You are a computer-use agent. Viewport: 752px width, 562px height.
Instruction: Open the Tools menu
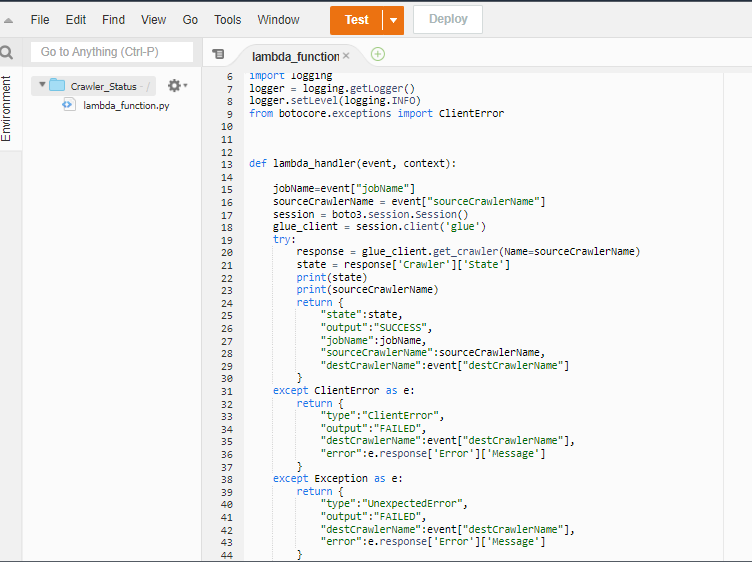coord(227,20)
